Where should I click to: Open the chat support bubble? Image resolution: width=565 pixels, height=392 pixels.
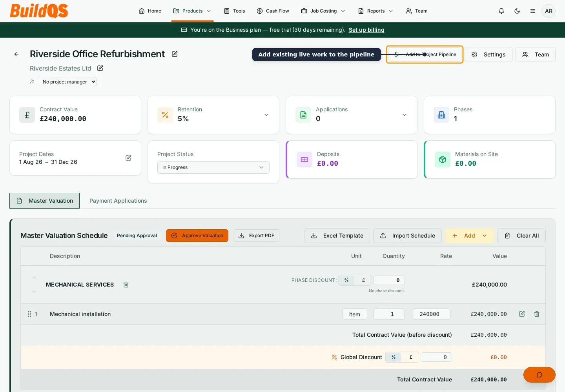point(539,375)
